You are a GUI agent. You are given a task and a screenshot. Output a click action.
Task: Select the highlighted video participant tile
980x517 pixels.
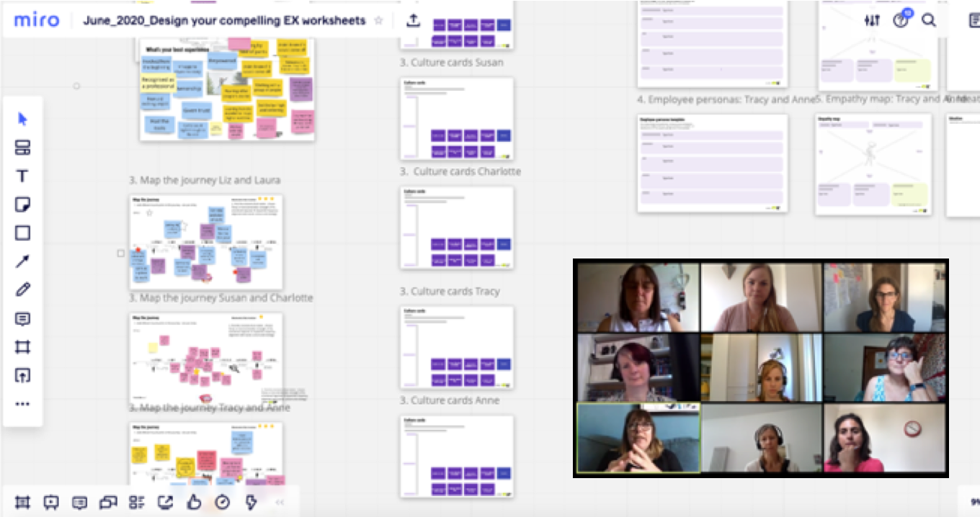pos(638,438)
